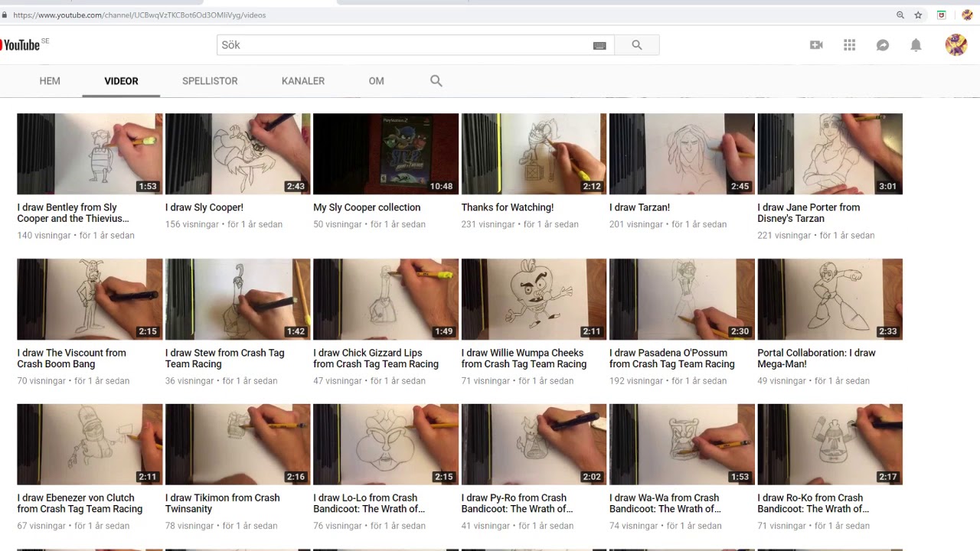The width and height of the screenshot is (980, 551).
Task: Click '50 visningar' under Sly Cooper collection
Action: point(338,225)
